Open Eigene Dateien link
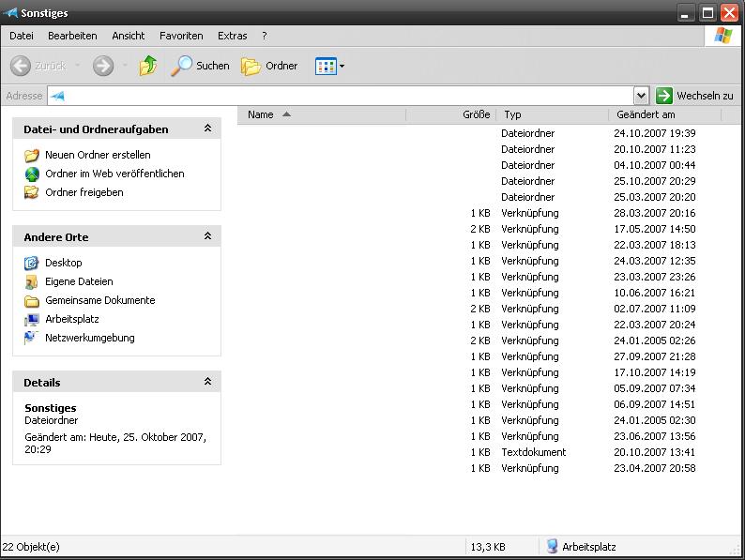Viewport: 745px width, 560px height. (79, 281)
